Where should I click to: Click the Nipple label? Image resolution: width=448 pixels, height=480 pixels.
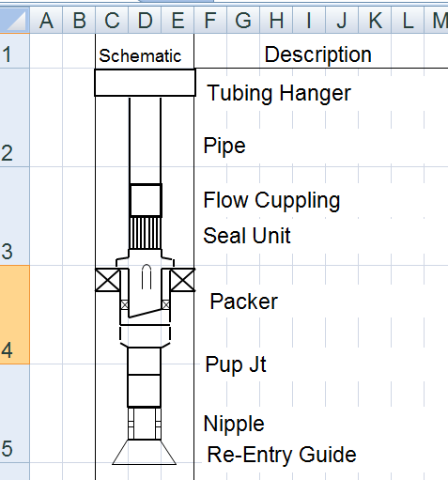[234, 425]
